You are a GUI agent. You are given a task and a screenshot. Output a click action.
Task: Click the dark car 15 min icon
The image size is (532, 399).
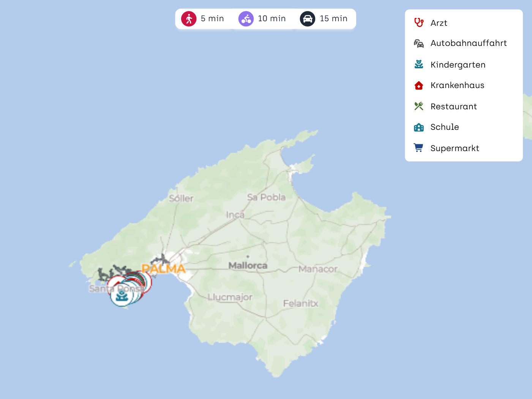pos(307,19)
